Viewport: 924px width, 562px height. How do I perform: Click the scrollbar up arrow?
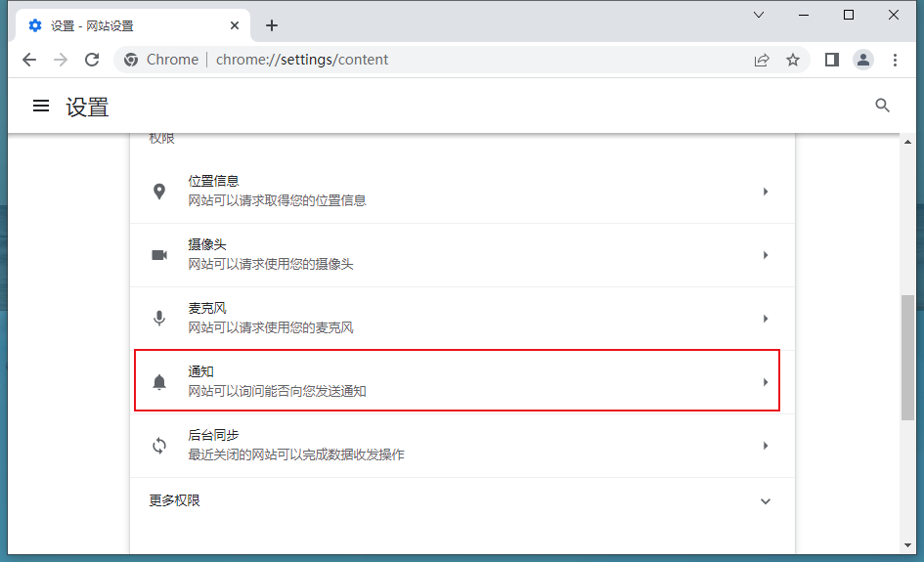(907, 142)
